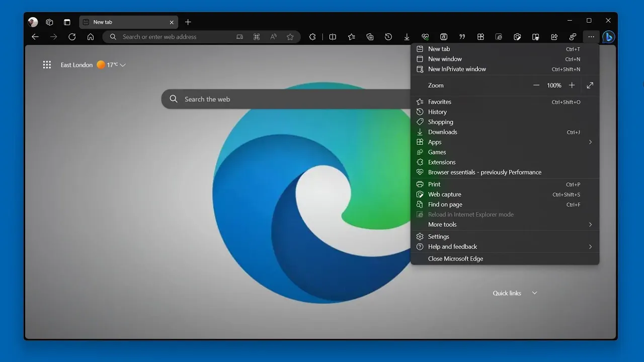This screenshot has height=362, width=644.
Task: Open Extensions puzzle icon in toolbar
Action: point(312,37)
